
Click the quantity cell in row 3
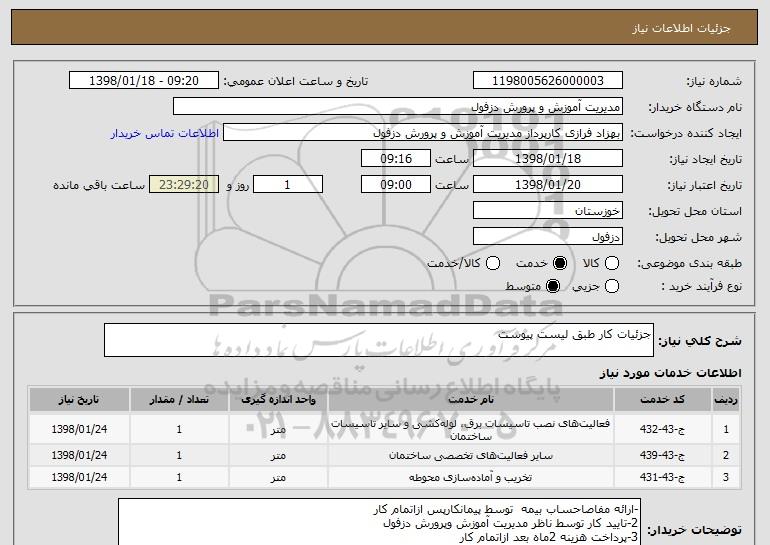(x=179, y=477)
